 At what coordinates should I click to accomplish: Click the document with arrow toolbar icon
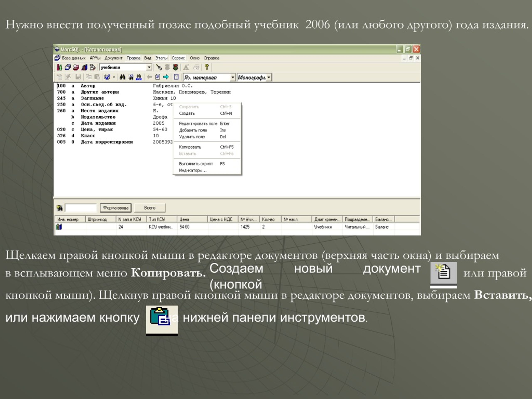click(93, 67)
